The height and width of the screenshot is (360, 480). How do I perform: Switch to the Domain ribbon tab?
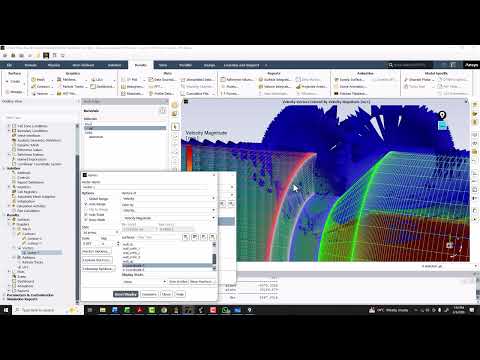[30, 65]
